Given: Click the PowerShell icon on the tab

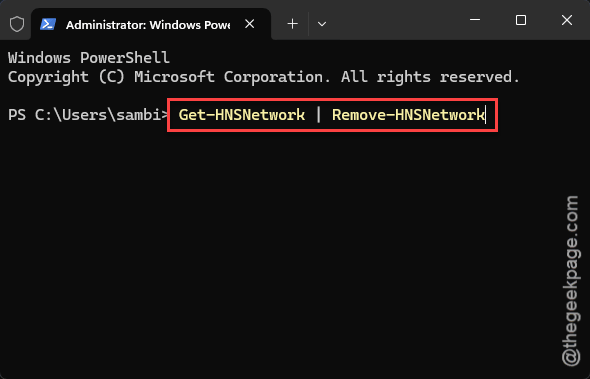Looking at the screenshot, I should [48, 24].
